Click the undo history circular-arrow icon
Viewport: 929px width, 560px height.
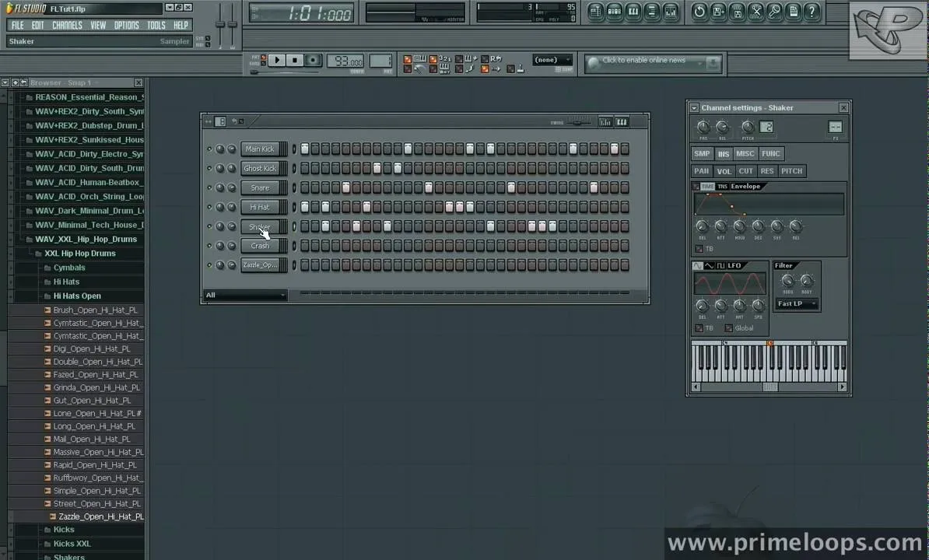pyautogui.click(x=699, y=11)
